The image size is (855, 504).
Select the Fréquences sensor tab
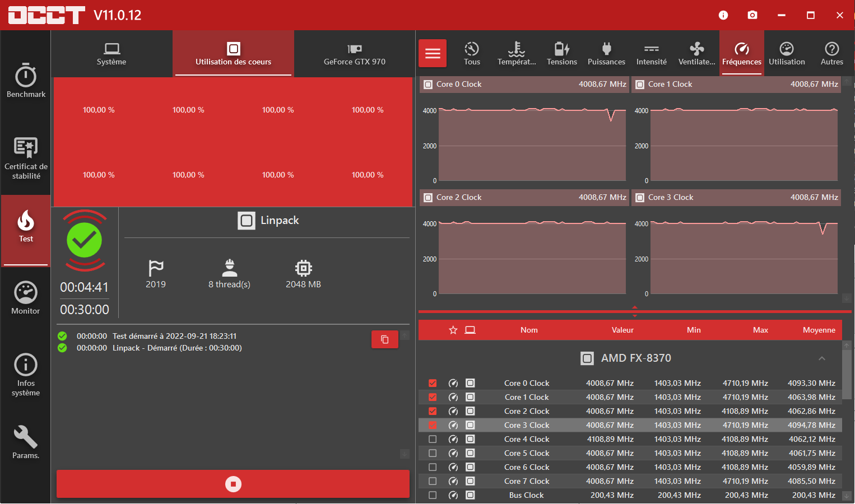coord(742,54)
